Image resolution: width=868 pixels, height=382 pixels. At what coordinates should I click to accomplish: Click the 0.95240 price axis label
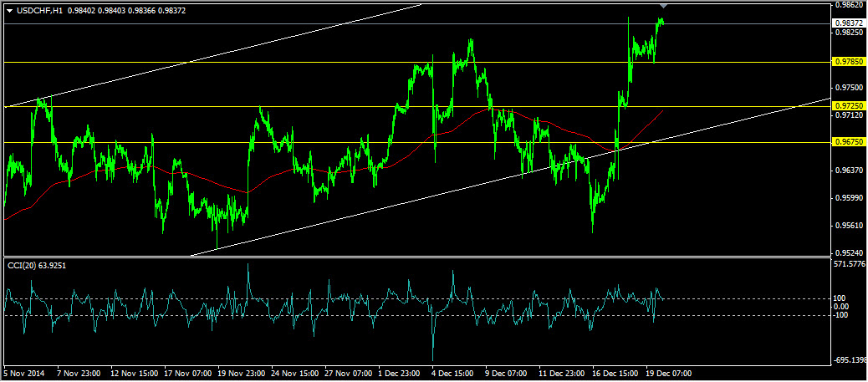[849, 252]
